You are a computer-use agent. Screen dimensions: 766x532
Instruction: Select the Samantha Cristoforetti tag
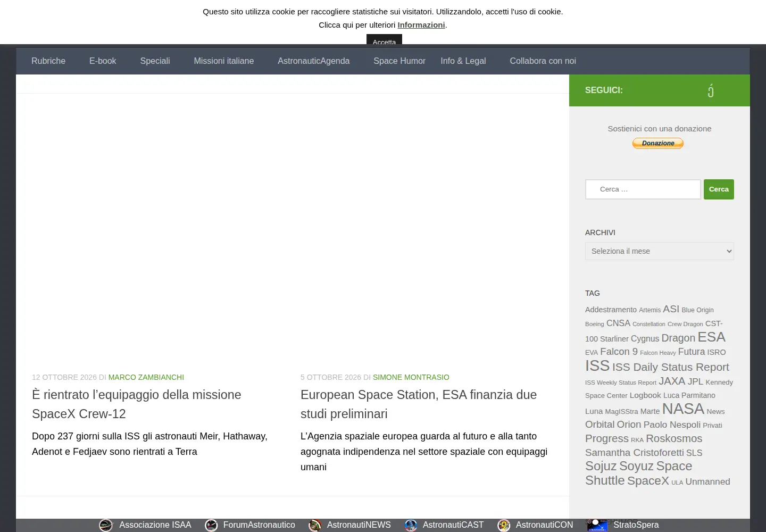(x=635, y=453)
